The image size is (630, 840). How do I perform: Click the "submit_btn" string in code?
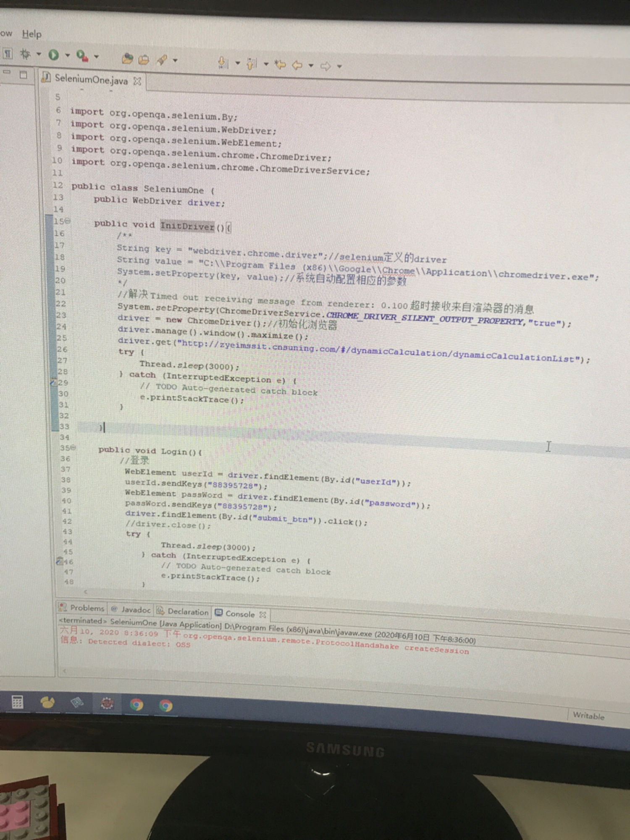click(x=283, y=519)
